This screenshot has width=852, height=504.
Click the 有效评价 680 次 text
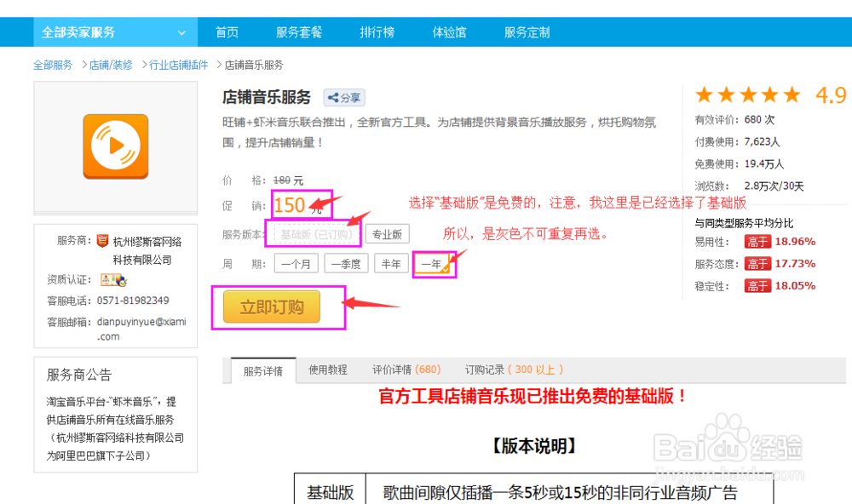pyautogui.click(x=734, y=119)
